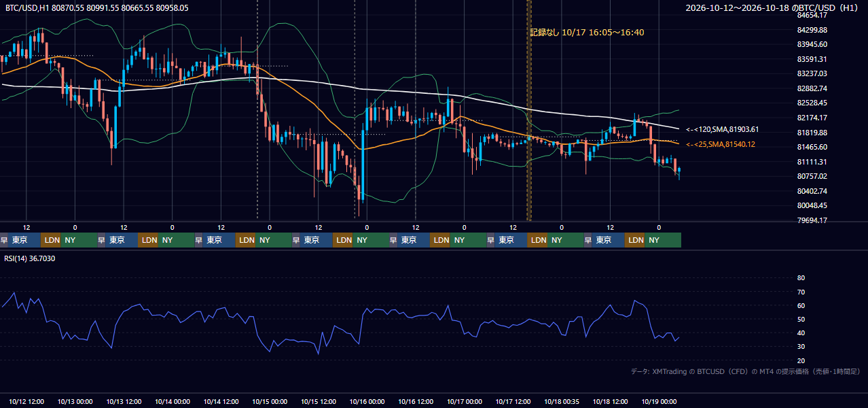
Task: Select price axis value 83237.03
Action: (x=812, y=73)
